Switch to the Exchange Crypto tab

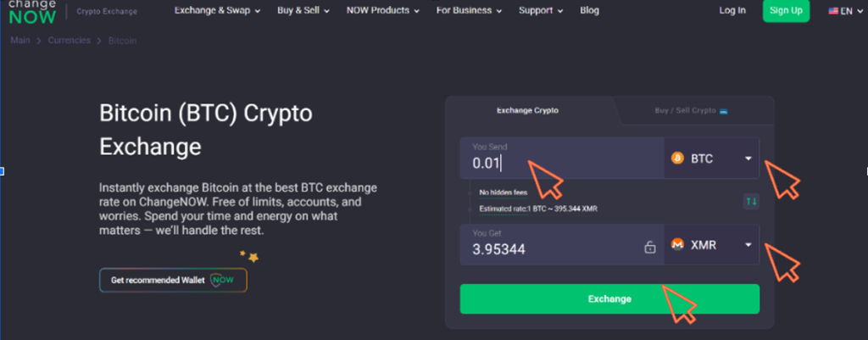click(527, 111)
